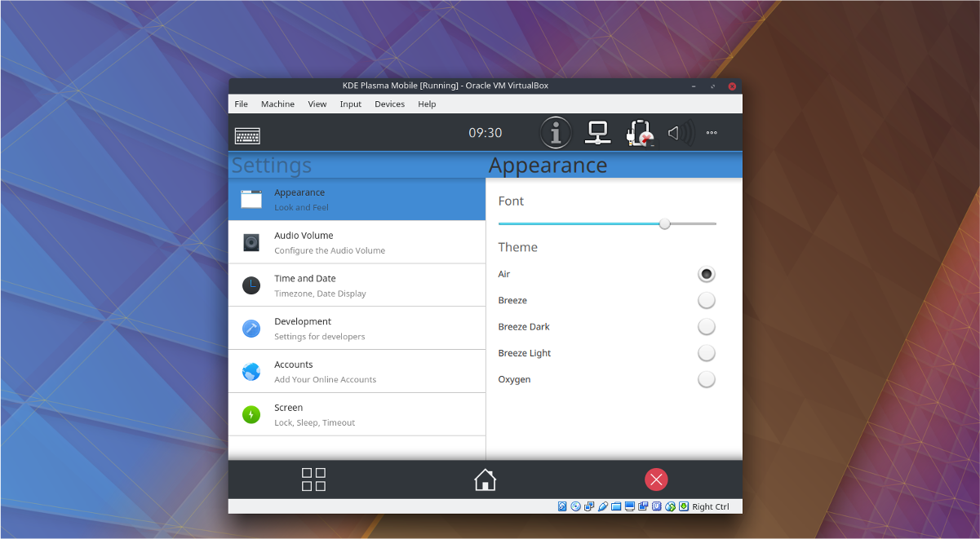Click 'Settings for developers' subtitle
This screenshot has width=980, height=539.
pyautogui.click(x=320, y=337)
